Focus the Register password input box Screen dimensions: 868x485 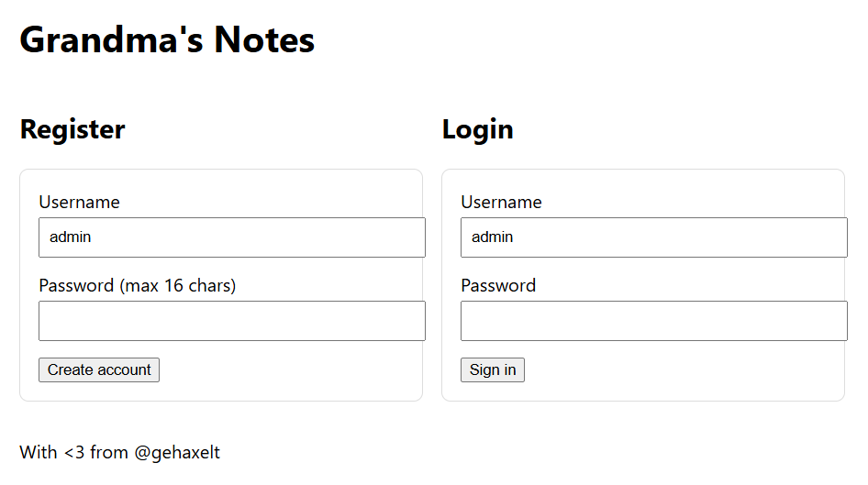[x=231, y=321]
